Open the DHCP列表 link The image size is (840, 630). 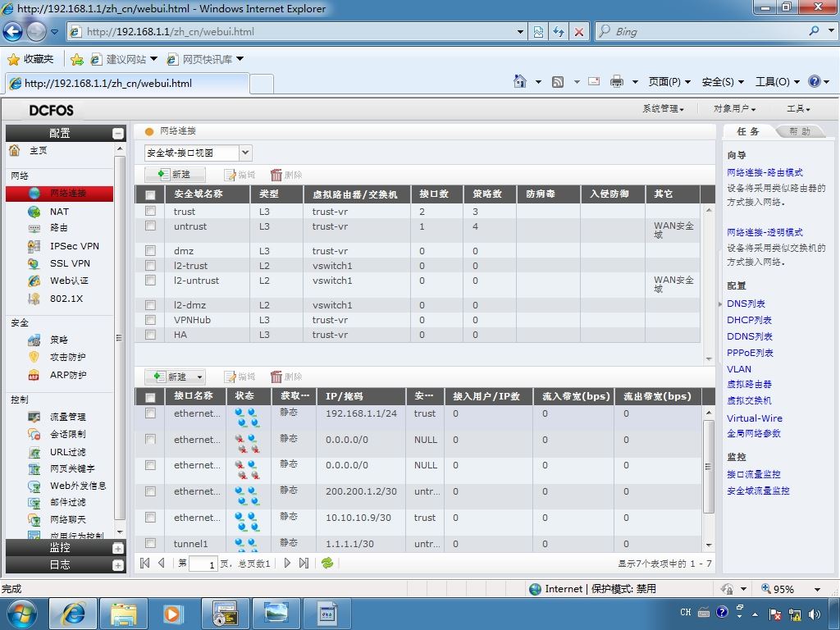tap(749, 321)
